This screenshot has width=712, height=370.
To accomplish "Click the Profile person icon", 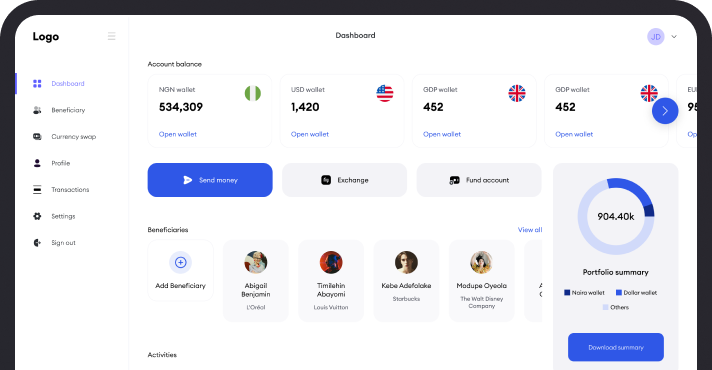I will 37,163.
